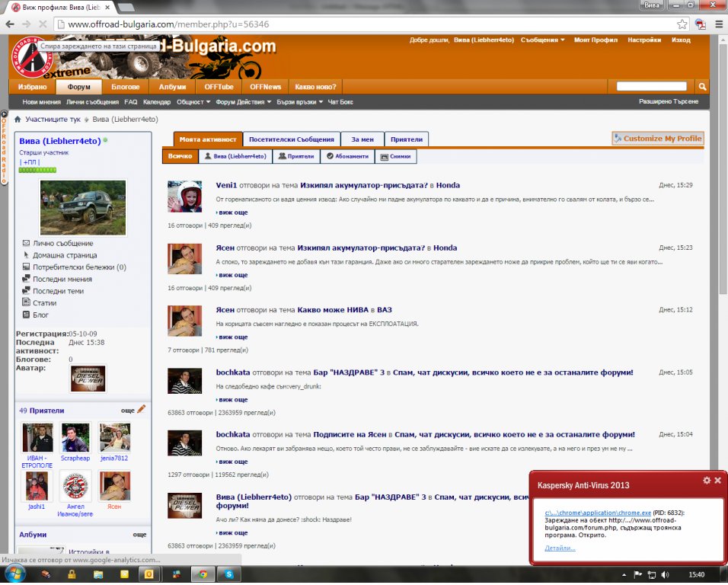Image resolution: width=728 pixels, height=585 pixels.
Task: Open the Какво ново? navigation tab
Action: (x=315, y=87)
